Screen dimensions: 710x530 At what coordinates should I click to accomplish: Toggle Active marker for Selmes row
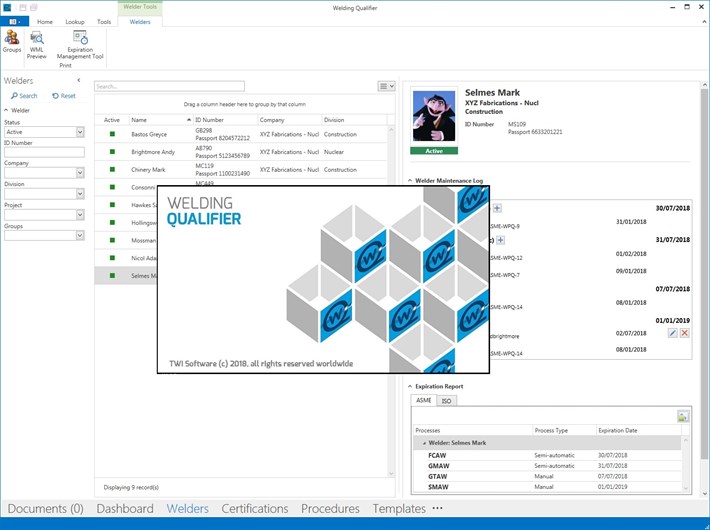click(112, 275)
